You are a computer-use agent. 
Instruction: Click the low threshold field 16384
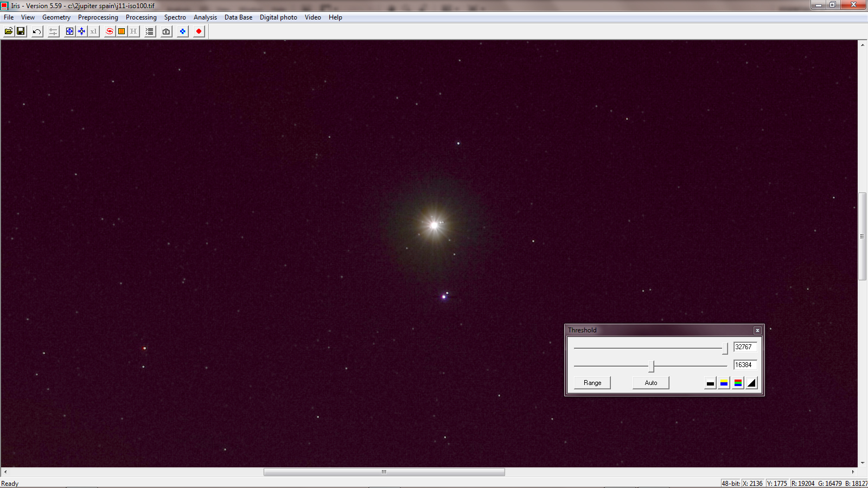(x=745, y=365)
